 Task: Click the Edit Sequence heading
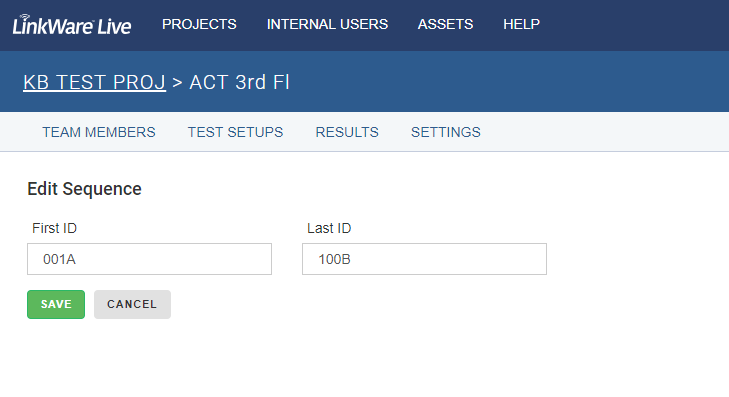click(x=84, y=189)
